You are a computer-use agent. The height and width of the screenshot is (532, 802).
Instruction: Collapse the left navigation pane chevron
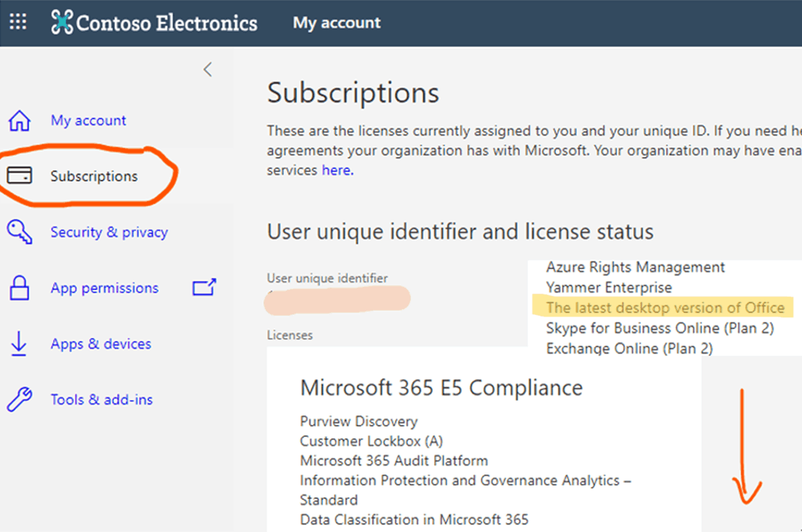point(208,69)
